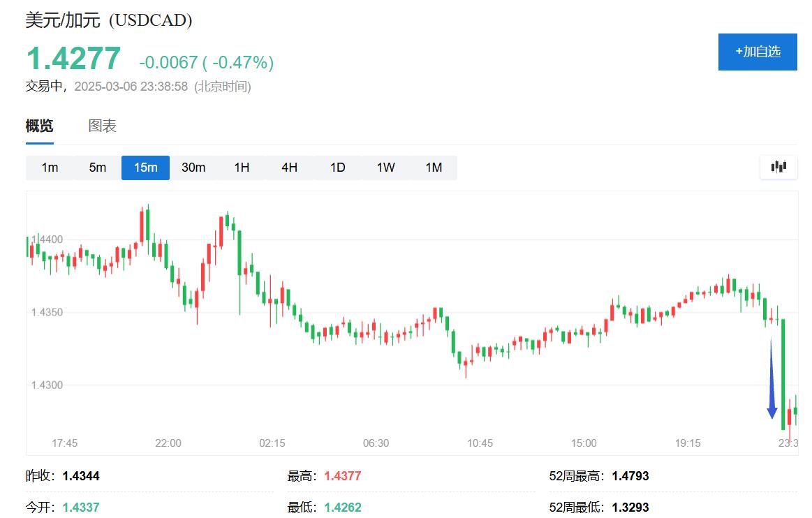Click the 1.4300 price axis label

[x=47, y=385]
